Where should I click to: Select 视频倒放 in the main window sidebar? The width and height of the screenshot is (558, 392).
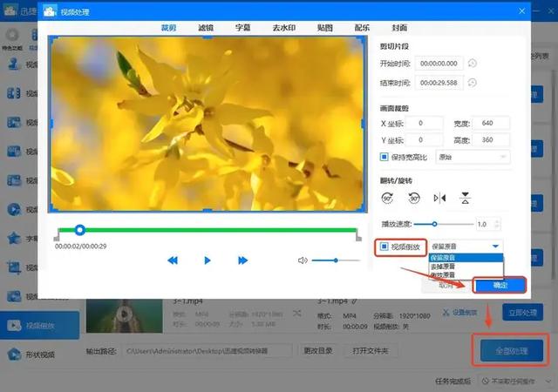[40, 325]
